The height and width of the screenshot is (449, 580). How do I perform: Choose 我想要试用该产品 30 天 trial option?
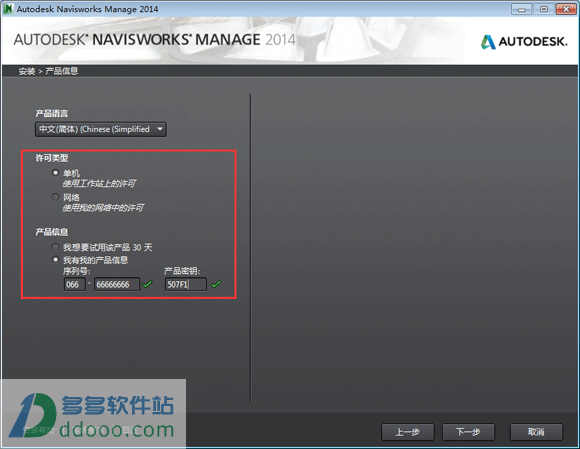click(55, 247)
